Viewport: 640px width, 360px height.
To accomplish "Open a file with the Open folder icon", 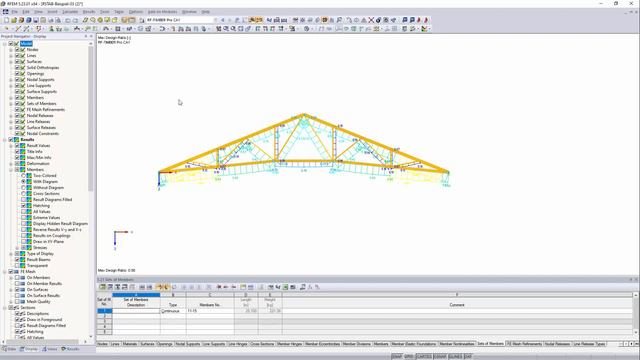I will pyautogui.click(x=14, y=20).
